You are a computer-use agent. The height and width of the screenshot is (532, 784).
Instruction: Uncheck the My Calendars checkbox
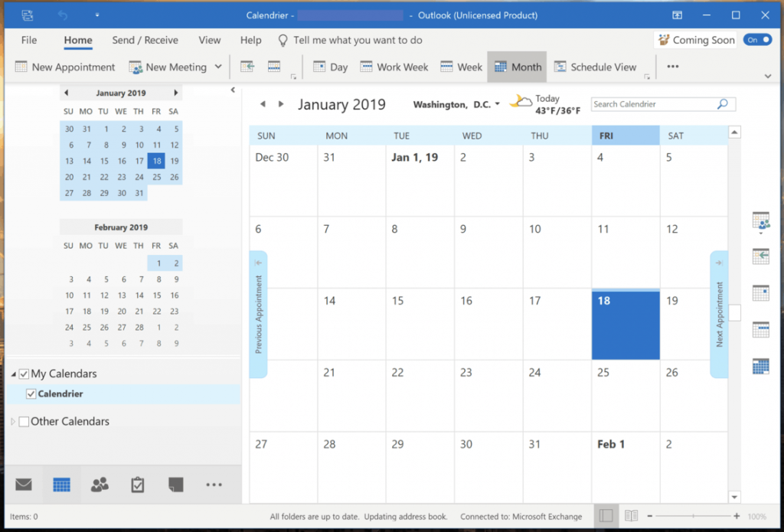[24, 374]
